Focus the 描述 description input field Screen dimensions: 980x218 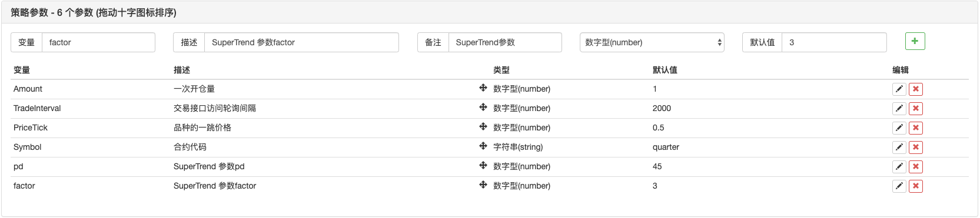pos(301,42)
